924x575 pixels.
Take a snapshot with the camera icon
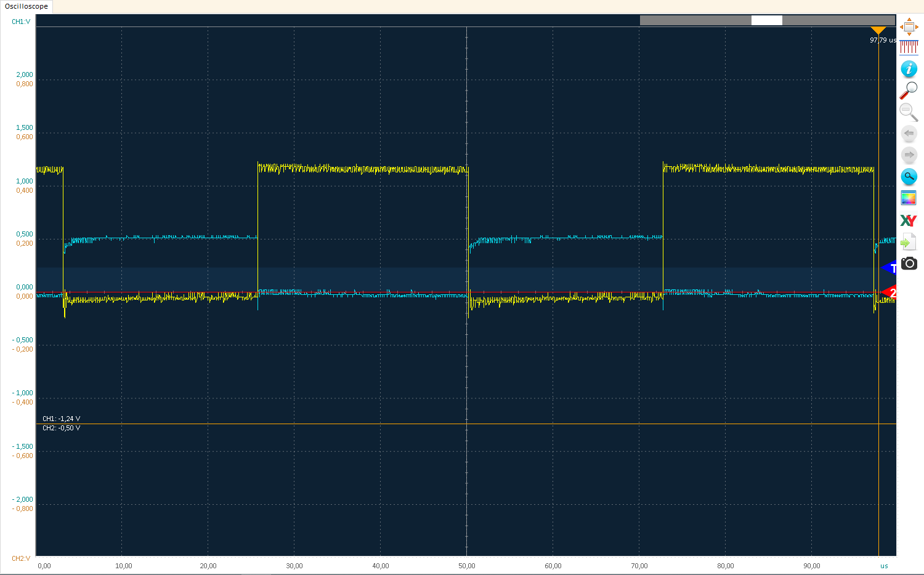click(x=909, y=263)
